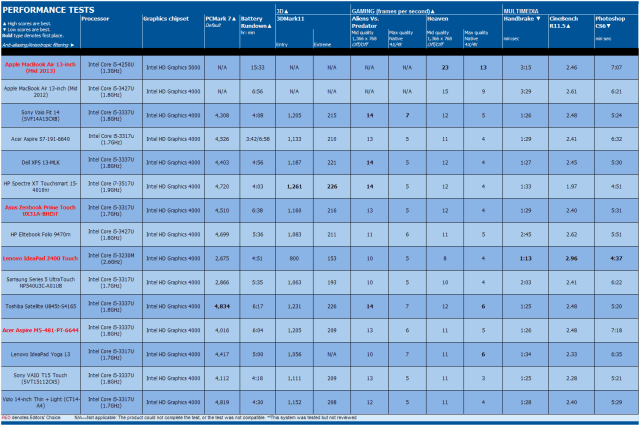Click the Acer Aspire M5-481-PT-6644 row name
The width and height of the screenshot is (640, 426).
40,330
